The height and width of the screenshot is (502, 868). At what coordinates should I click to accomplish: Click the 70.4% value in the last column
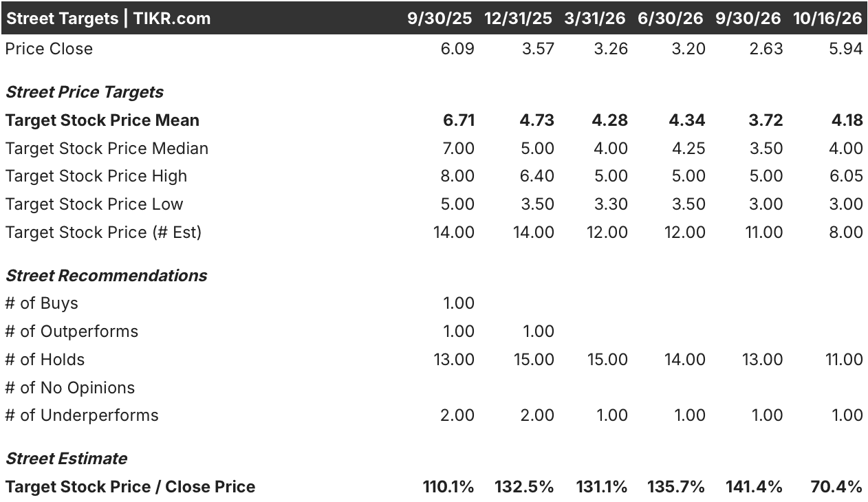coord(834,487)
